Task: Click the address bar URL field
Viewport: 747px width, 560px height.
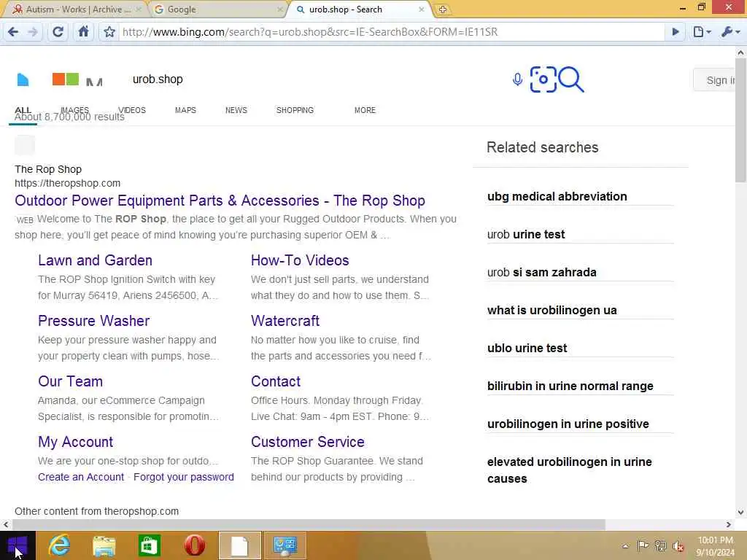Action: point(391,32)
